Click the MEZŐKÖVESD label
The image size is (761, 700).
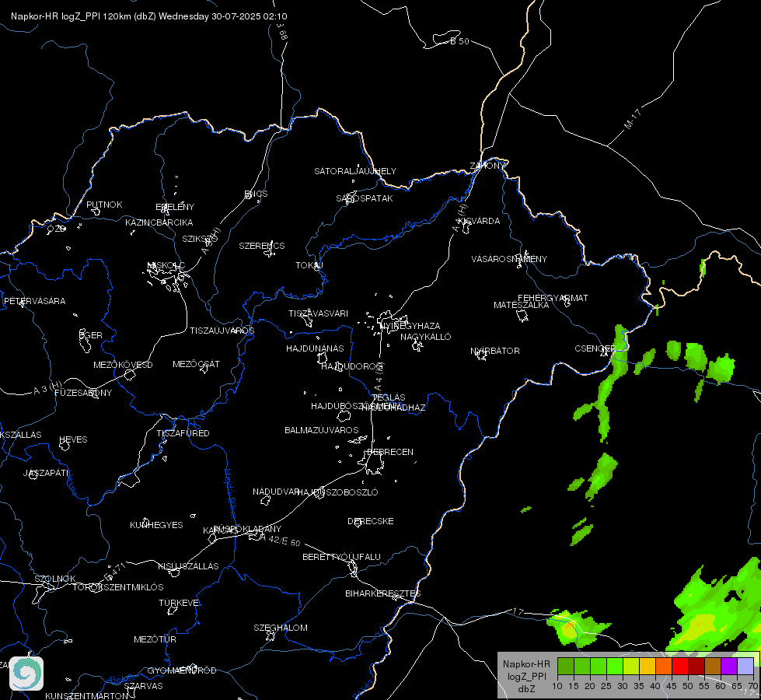point(123,365)
